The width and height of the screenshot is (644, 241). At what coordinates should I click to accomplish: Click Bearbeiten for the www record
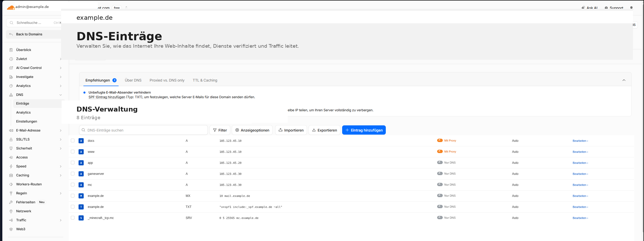pos(580,152)
